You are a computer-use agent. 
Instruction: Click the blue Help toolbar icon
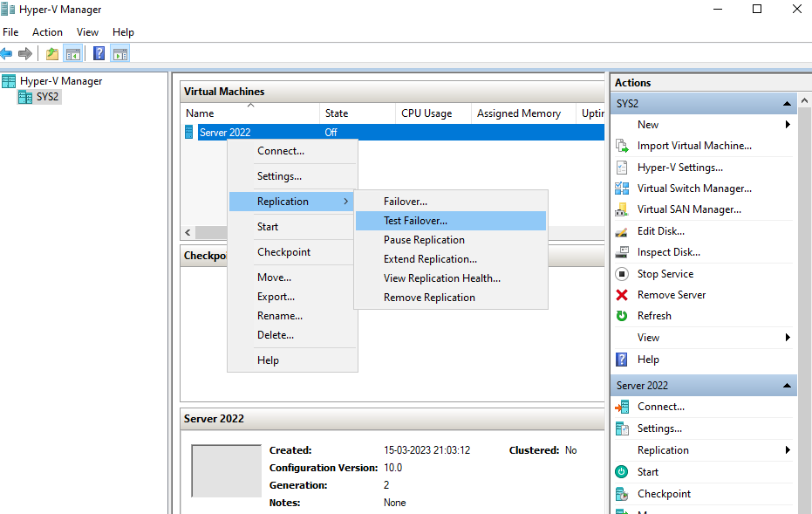[99, 53]
